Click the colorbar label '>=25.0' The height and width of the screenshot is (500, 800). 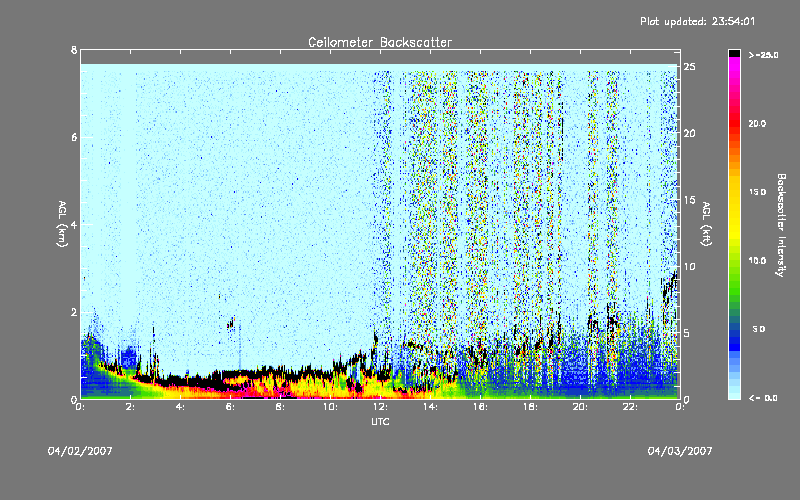tap(763, 55)
